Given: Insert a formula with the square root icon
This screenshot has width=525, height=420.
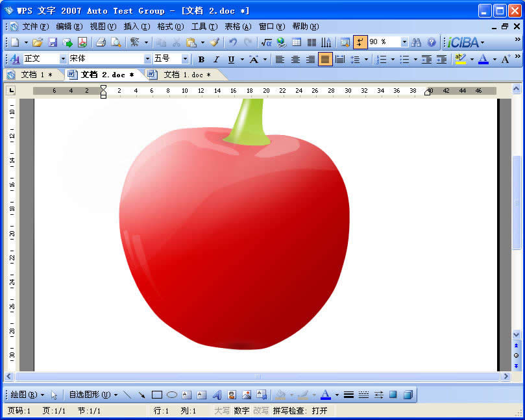Looking at the screenshot, I should (x=266, y=42).
